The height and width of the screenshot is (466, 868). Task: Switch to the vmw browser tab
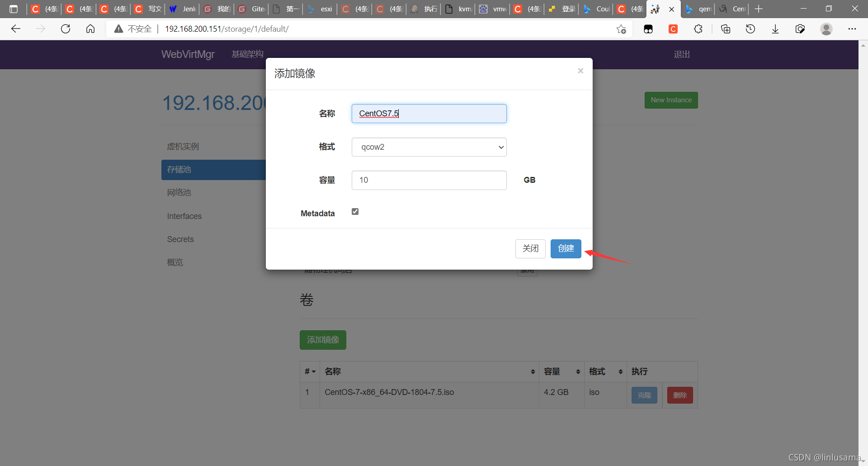[493, 9]
